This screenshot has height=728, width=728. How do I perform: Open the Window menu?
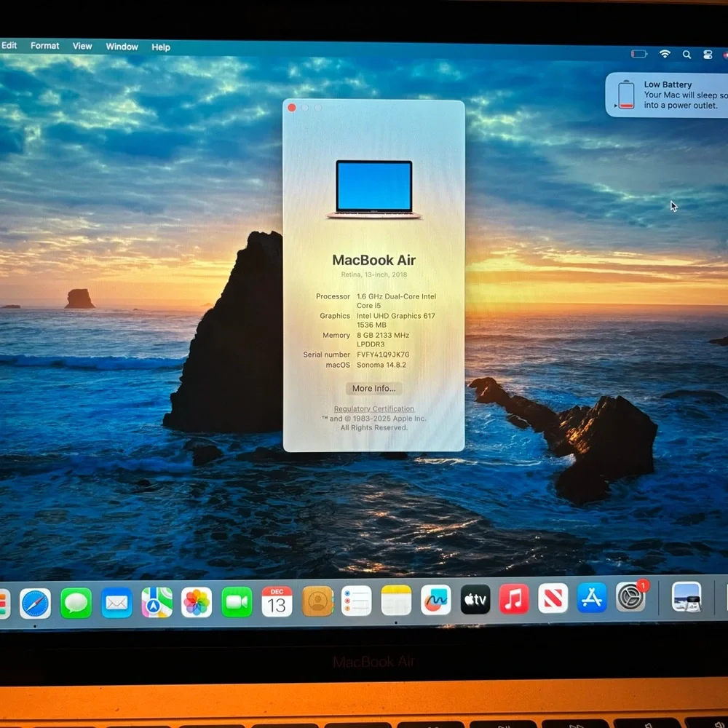click(x=122, y=47)
